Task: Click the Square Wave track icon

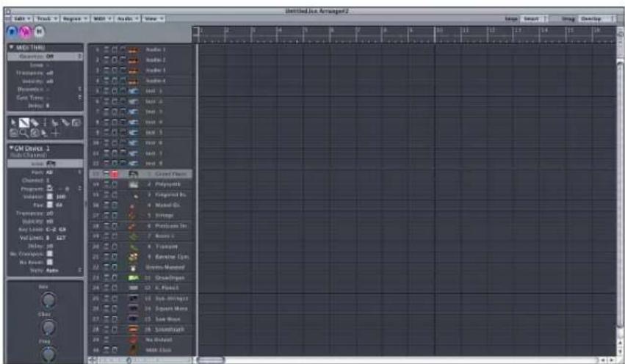Action: coord(134,309)
